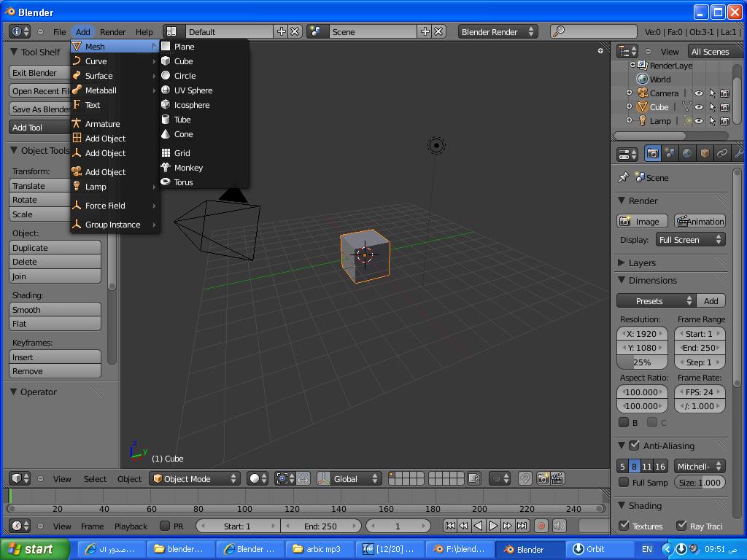
Task: Click the Animation render button
Action: pos(700,222)
